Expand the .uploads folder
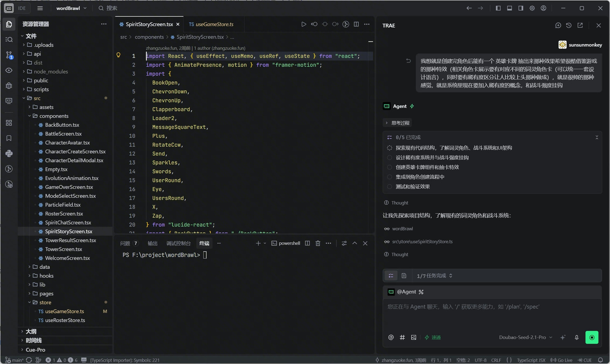The width and height of the screenshot is (610, 364). point(44,45)
